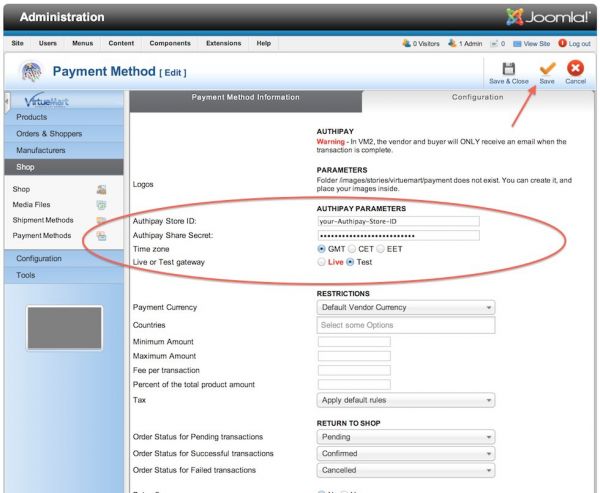This screenshot has height=493, width=600.
Task: Click the Authipay Share Secret field
Action: pos(398,235)
